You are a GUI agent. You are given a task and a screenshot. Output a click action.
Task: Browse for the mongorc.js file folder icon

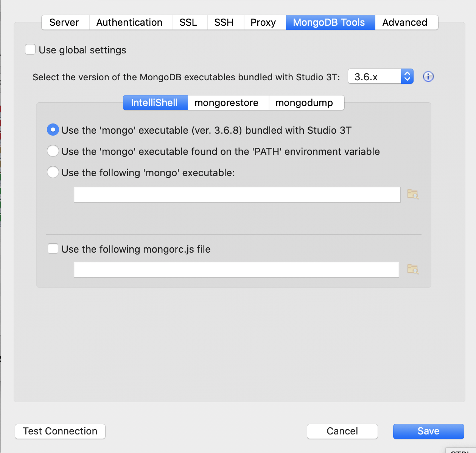tap(413, 269)
